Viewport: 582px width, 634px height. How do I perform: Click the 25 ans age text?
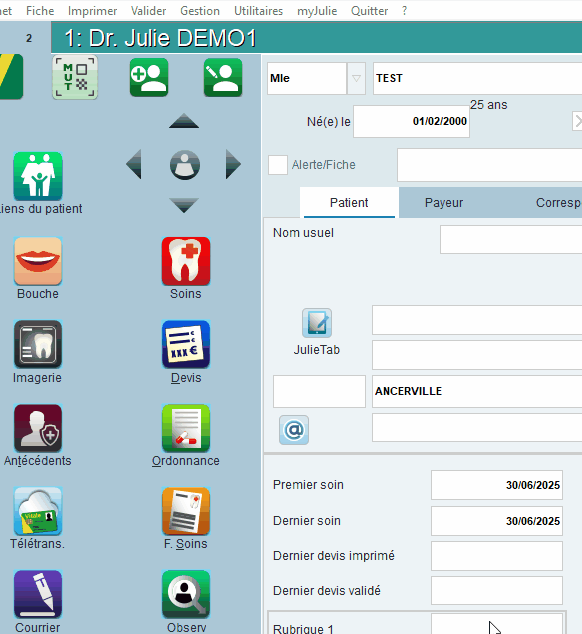pos(489,105)
